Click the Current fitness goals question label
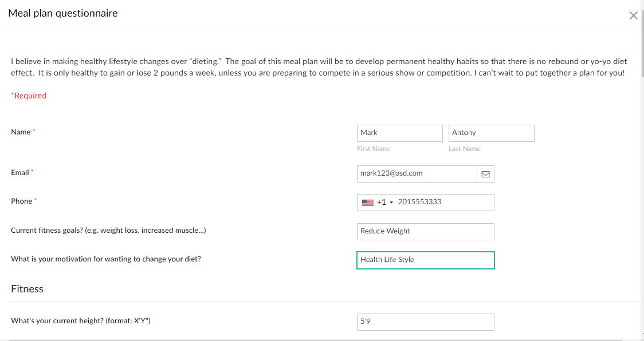The image size is (644, 341). coord(108,231)
